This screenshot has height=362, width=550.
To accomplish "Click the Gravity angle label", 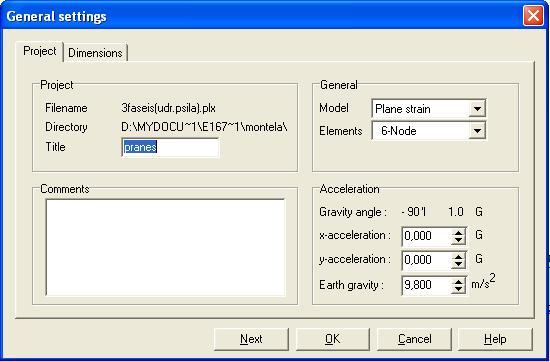I will (x=353, y=212).
